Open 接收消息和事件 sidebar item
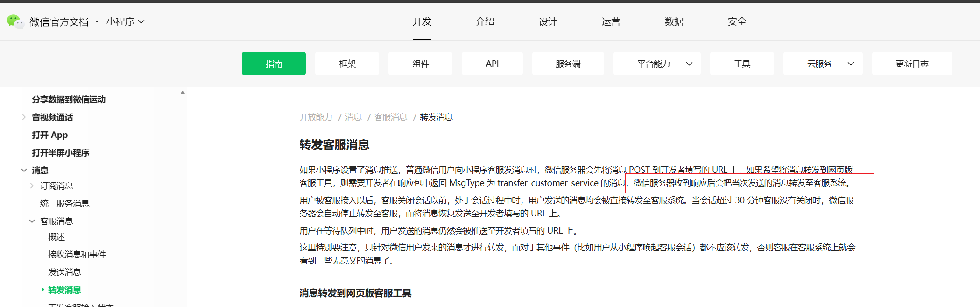This screenshot has width=980, height=307. [x=77, y=254]
